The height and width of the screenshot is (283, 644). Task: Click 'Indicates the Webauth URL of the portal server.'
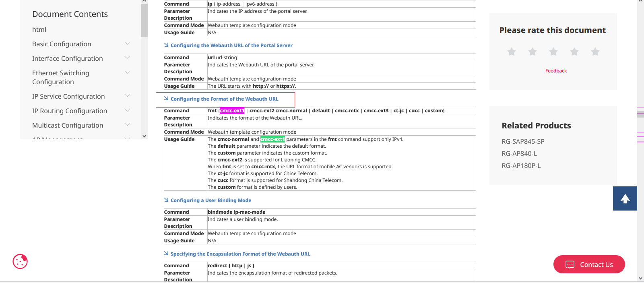pos(261,65)
